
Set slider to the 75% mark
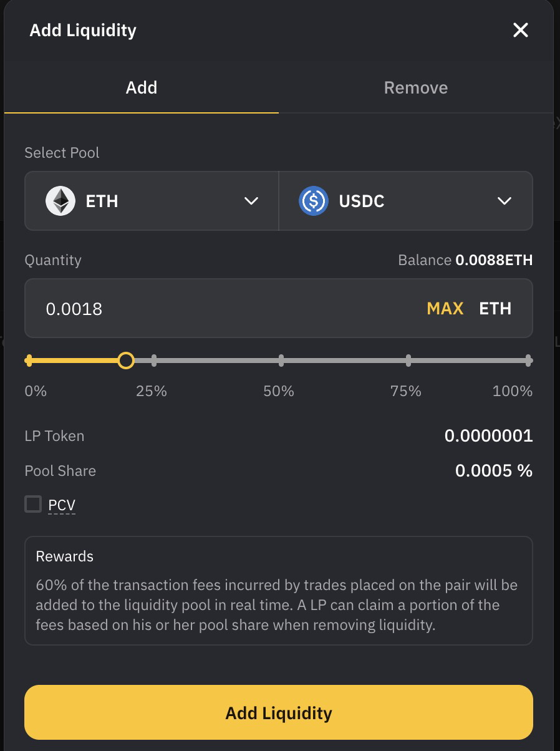pos(408,361)
